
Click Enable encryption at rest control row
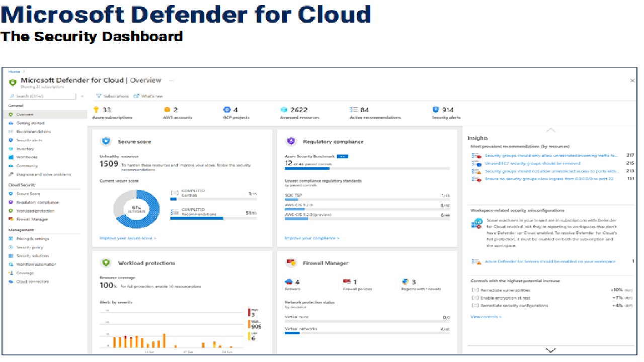552,298
